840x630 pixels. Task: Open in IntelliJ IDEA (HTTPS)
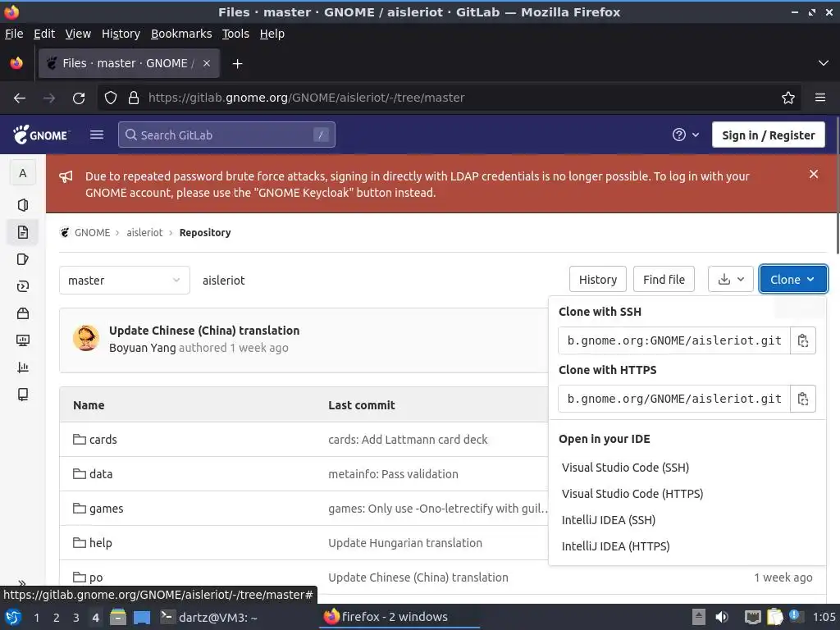coord(615,546)
